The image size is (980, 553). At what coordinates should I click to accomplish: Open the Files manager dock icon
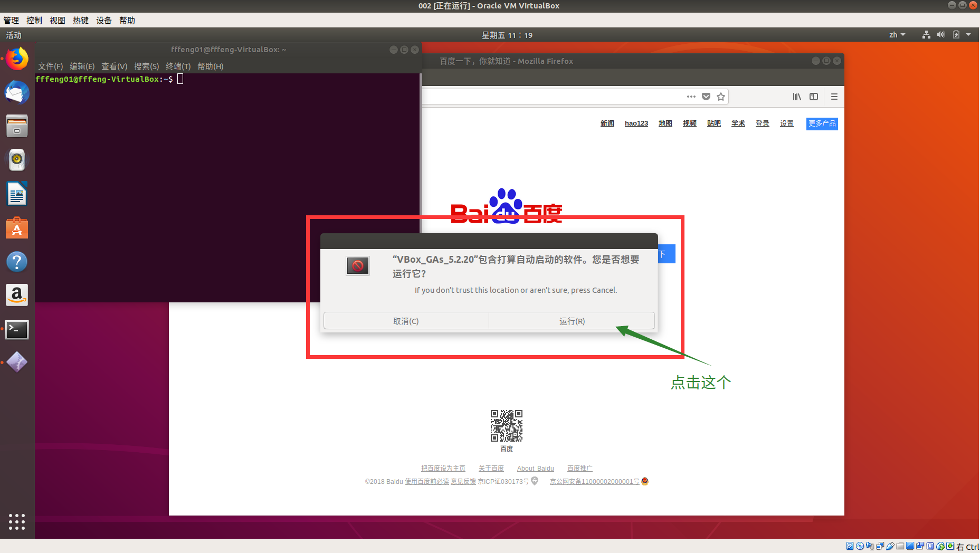coord(17,127)
